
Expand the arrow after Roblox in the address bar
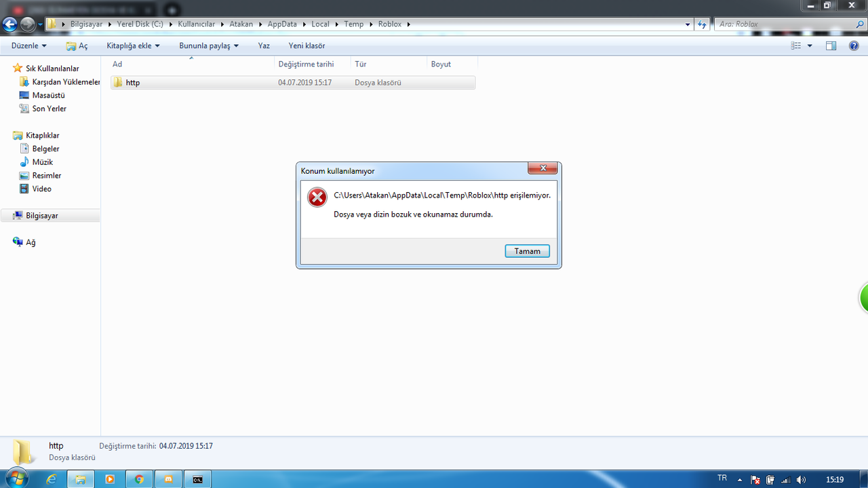(408, 24)
